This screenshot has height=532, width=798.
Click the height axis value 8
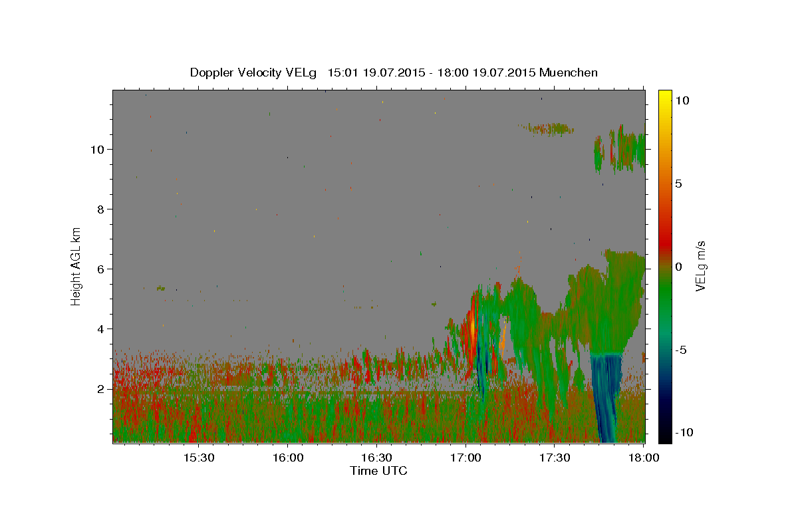pos(102,209)
